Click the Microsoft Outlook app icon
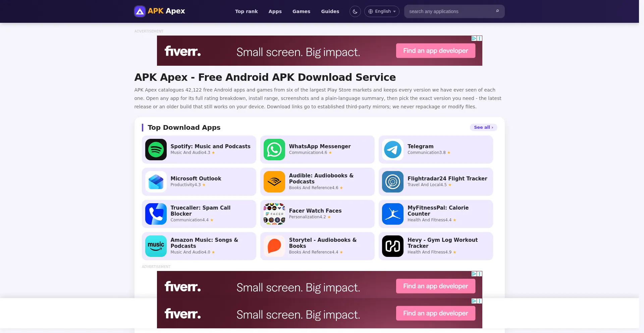This screenshot has width=644, height=333. 156,182
